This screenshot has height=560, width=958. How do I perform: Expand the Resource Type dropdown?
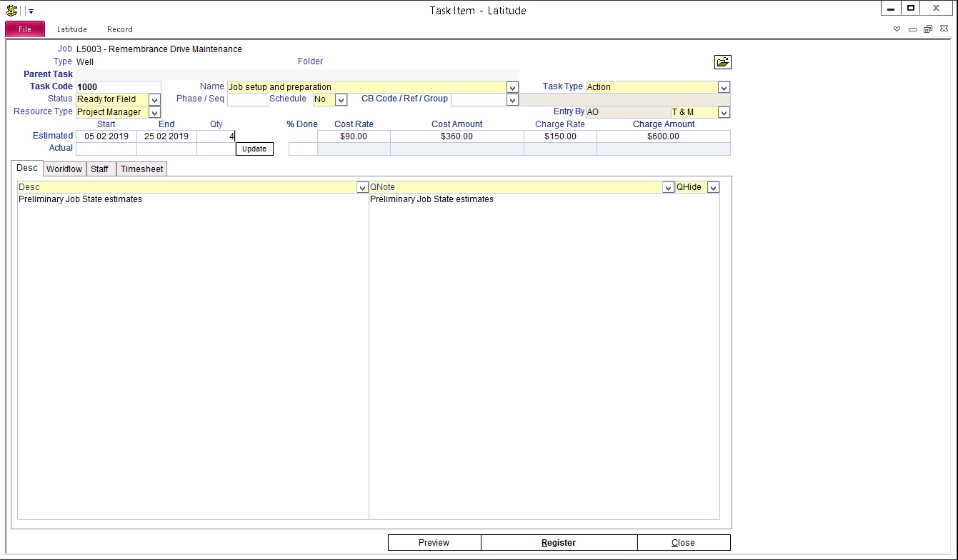pyautogui.click(x=154, y=112)
